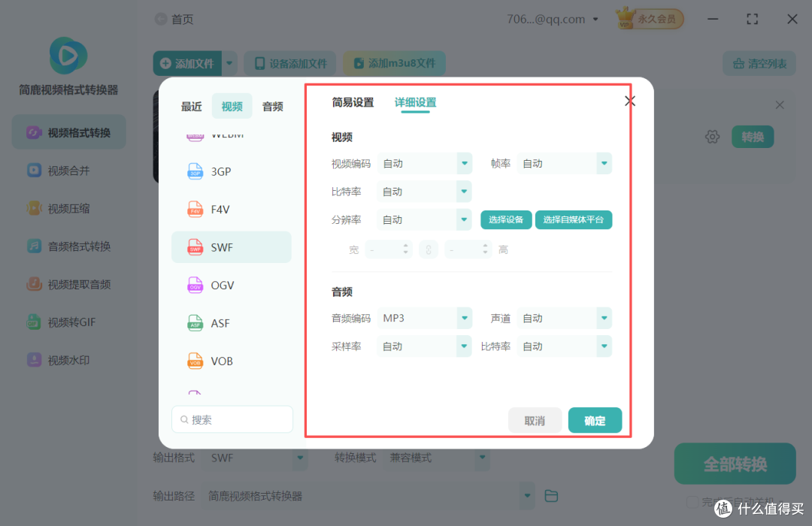Choose the SWF format entry
This screenshot has width=812, height=526.
(x=232, y=247)
